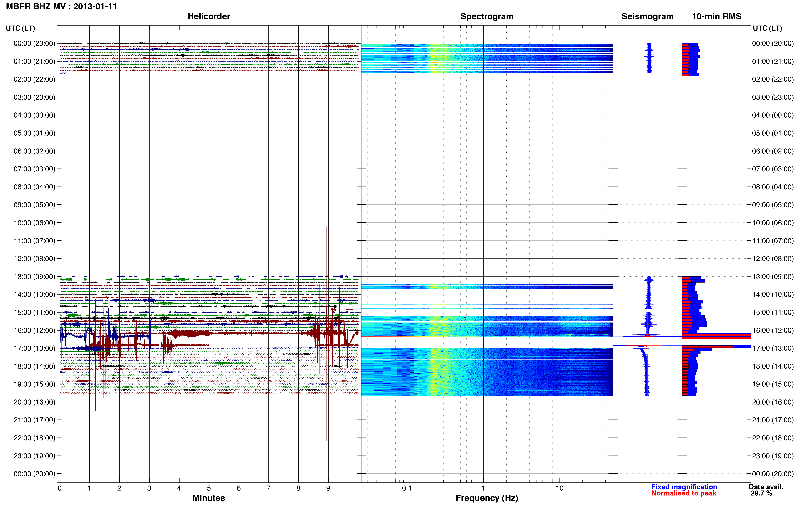Click helicorder minute tick label '0'
812x508 pixels.
click(59, 488)
